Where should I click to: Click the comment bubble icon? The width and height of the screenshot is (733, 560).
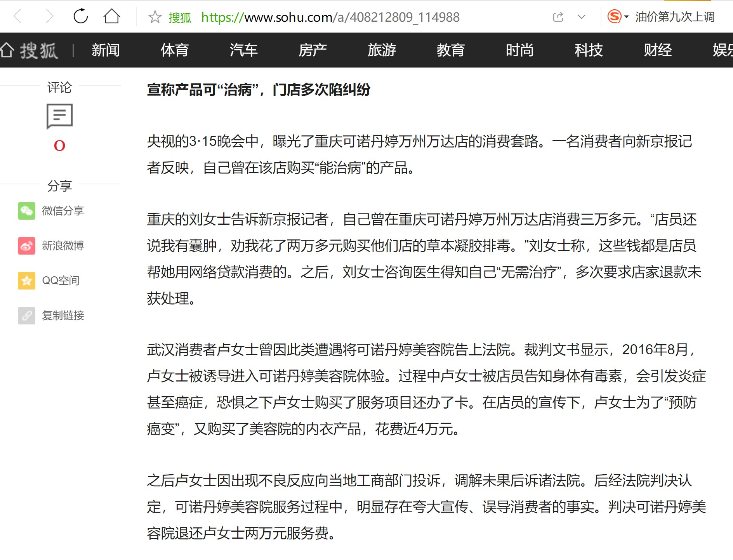pyautogui.click(x=59, y=116)
